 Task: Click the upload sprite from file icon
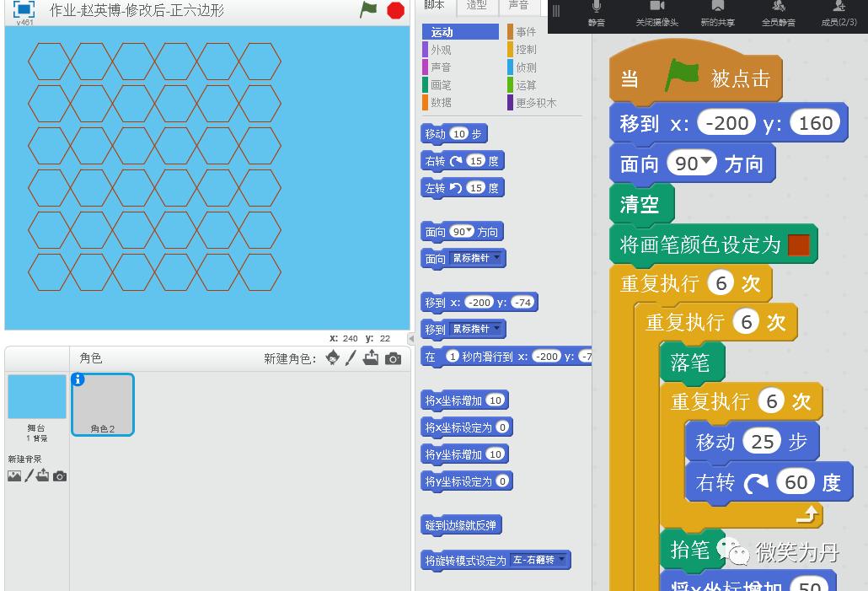click(371, 358)
